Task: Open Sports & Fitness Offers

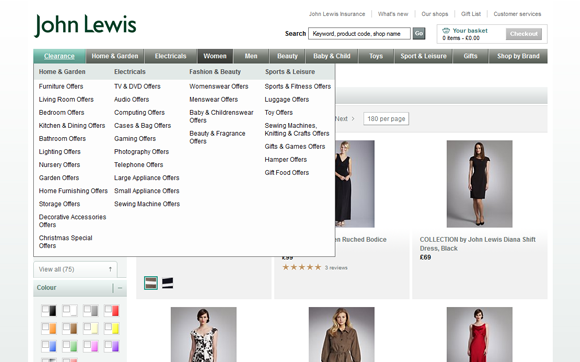Action: (298, 87)
